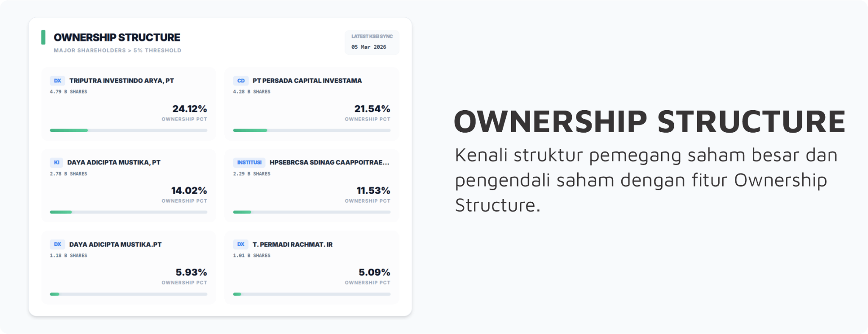The image size is (868, 334).
Task: Toggle the T. Permadi Rachmat entry
Action: click(312, 267)
